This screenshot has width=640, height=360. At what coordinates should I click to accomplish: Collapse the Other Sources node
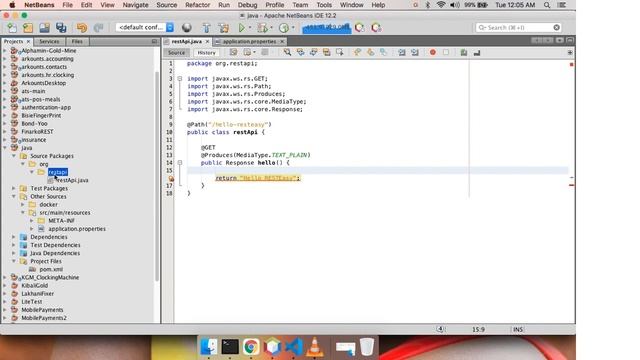point(14,196)
